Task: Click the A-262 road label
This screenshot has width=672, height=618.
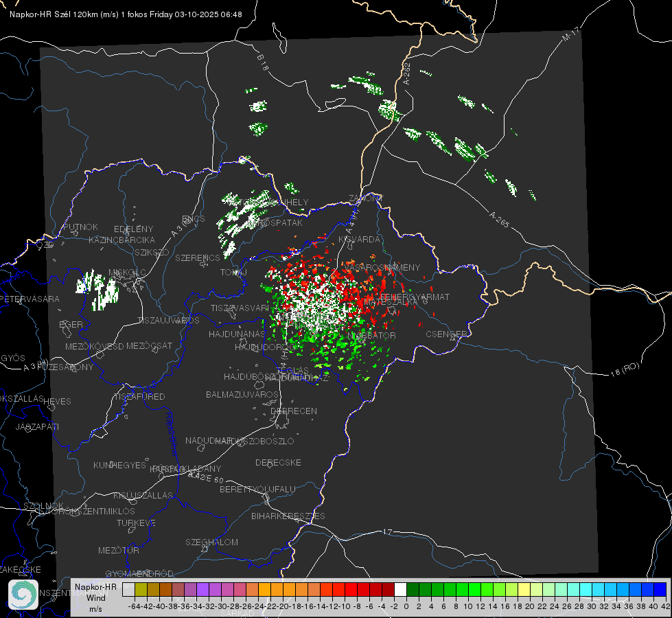Action: [407, 73]
